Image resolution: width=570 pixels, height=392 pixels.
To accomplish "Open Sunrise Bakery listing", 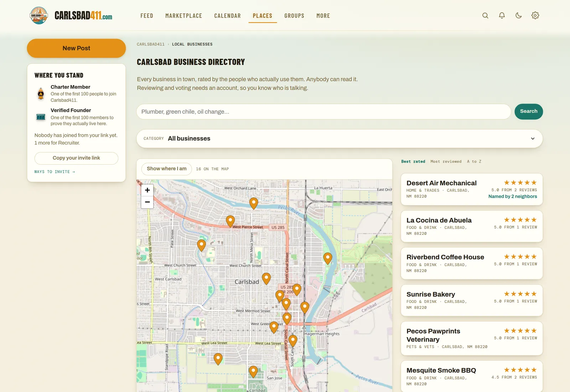I will [x=472, y=300].
